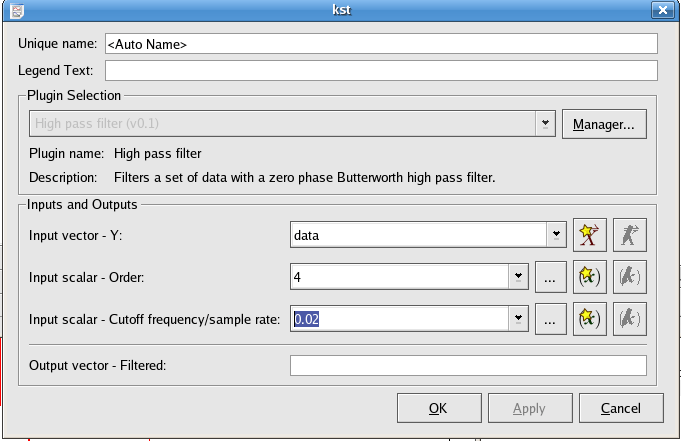Click the 'Unique name:' label
The width and height of the screenshot is (681, 441).
pos(57,43)
